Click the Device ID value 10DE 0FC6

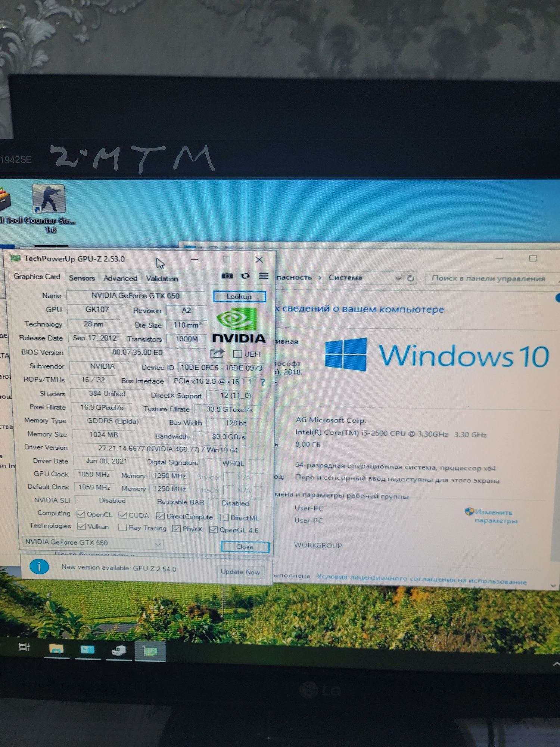tap(221, 368)
